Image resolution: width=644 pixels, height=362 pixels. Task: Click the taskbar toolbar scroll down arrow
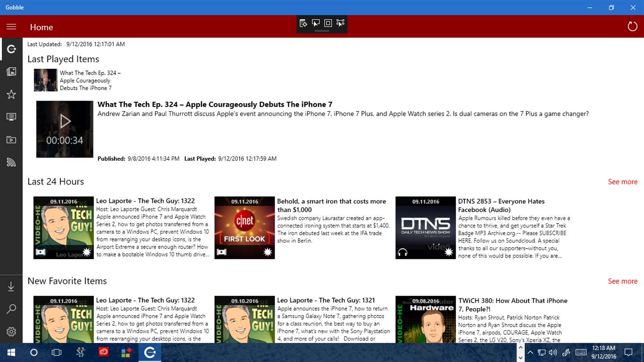[x=520, y=358]
